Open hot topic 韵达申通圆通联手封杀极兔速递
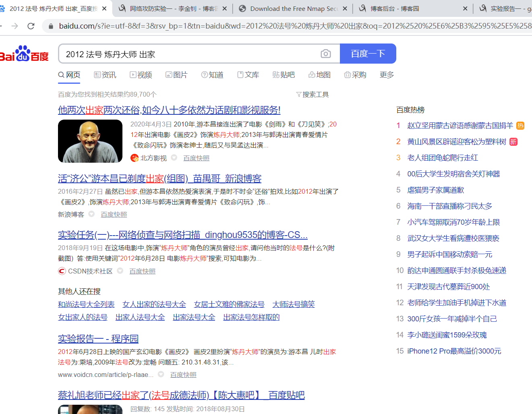The width and height of the screenshot is (532, 414). (x=457, y=271)
